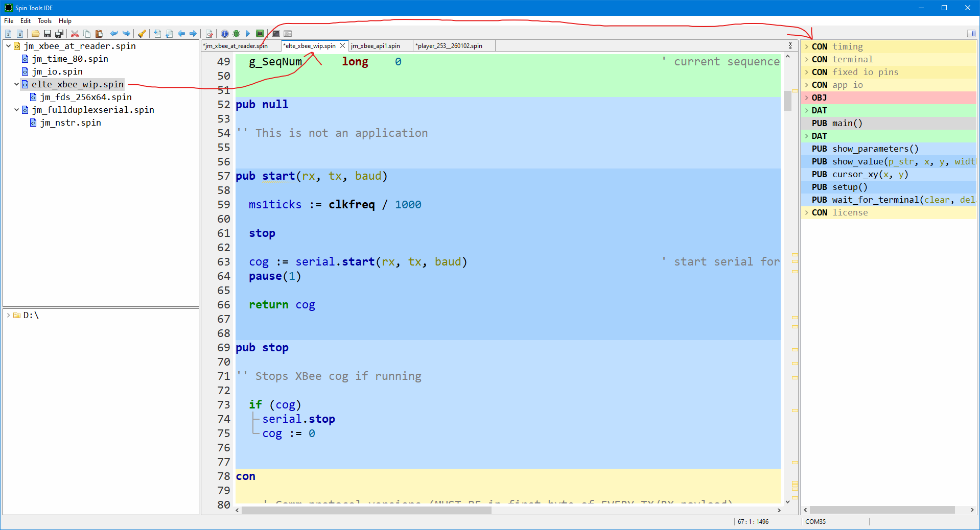Collapse the elte_xbee_wip.spin tree node
The image size is (980, 530).
coord(16,84)
